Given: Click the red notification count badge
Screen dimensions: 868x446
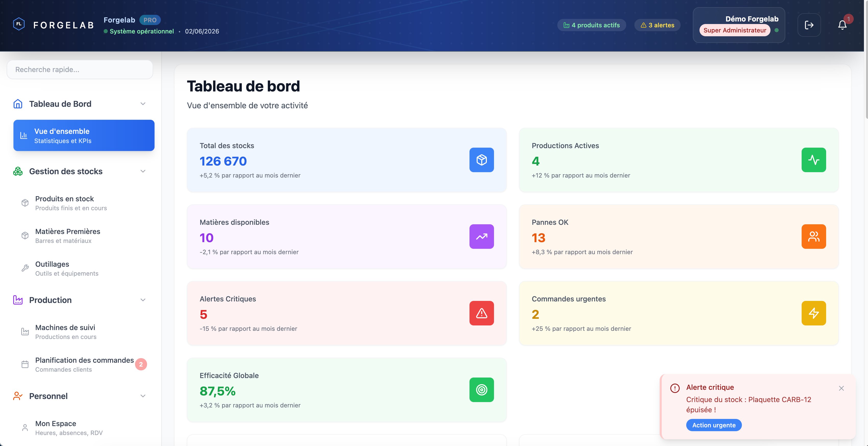Looking at the screenshot, I should 848,19.
